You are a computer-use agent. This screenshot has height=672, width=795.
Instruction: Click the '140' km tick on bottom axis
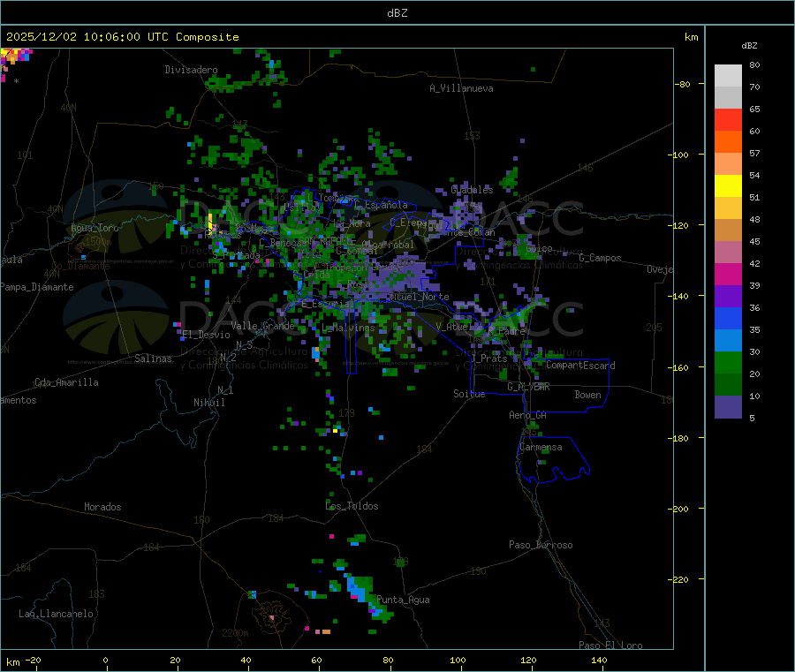tap(599, 660)
